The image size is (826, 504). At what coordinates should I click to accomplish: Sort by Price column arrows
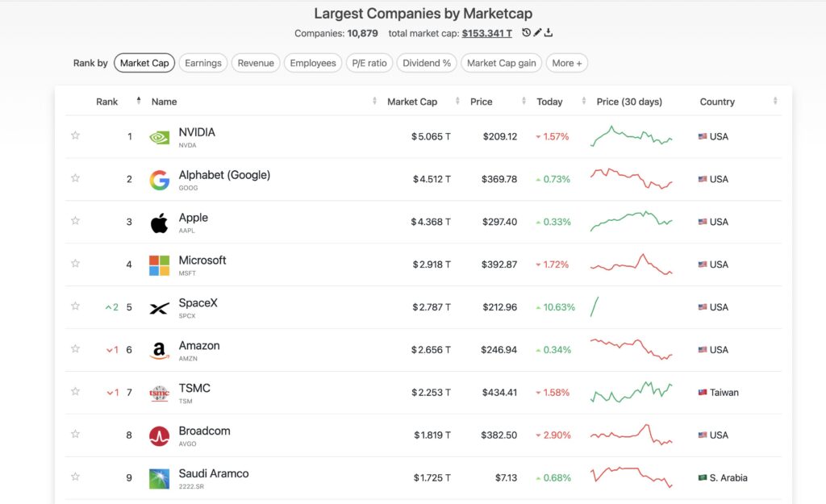(524, 101)
